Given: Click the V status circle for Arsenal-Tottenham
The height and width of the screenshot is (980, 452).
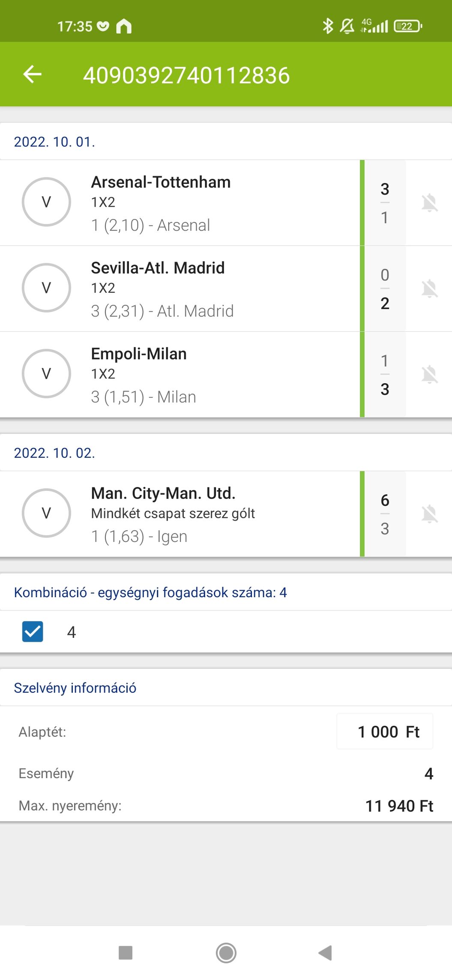Looking at the screenshot, I should point(46,202).
